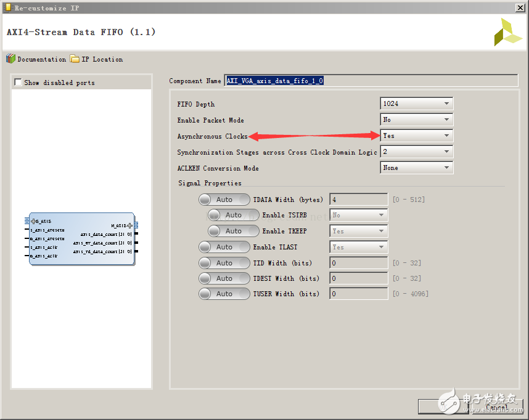Enable Show disabled ports checkbox
The height and width of the screenshot is (420, 529).
click(18, 83)
